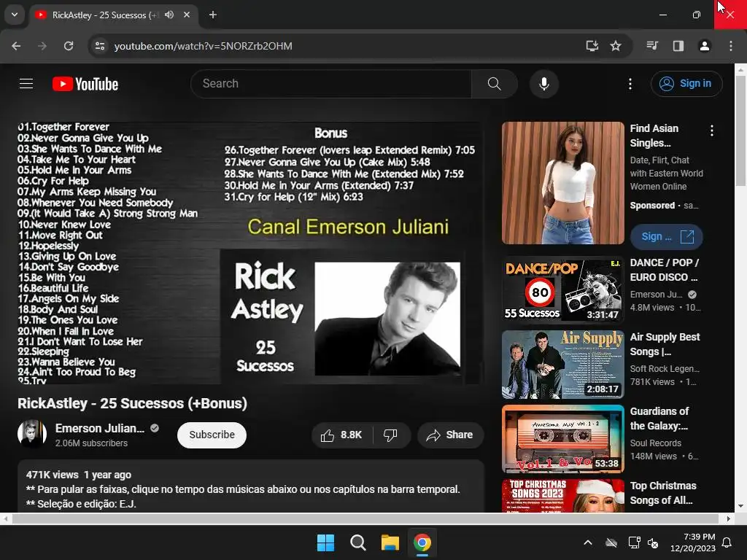This screenshot has height=560, width=747.
Task: Bookmark this page with the star
Action: 616,46
